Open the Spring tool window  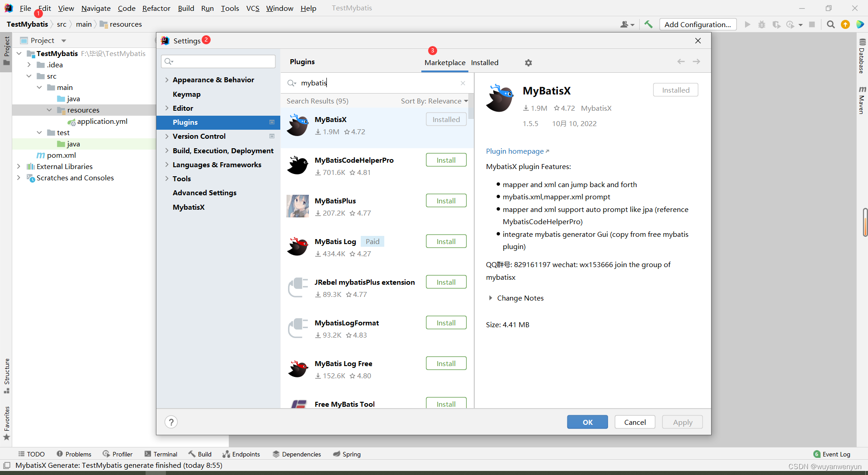(x=347, y=454)
